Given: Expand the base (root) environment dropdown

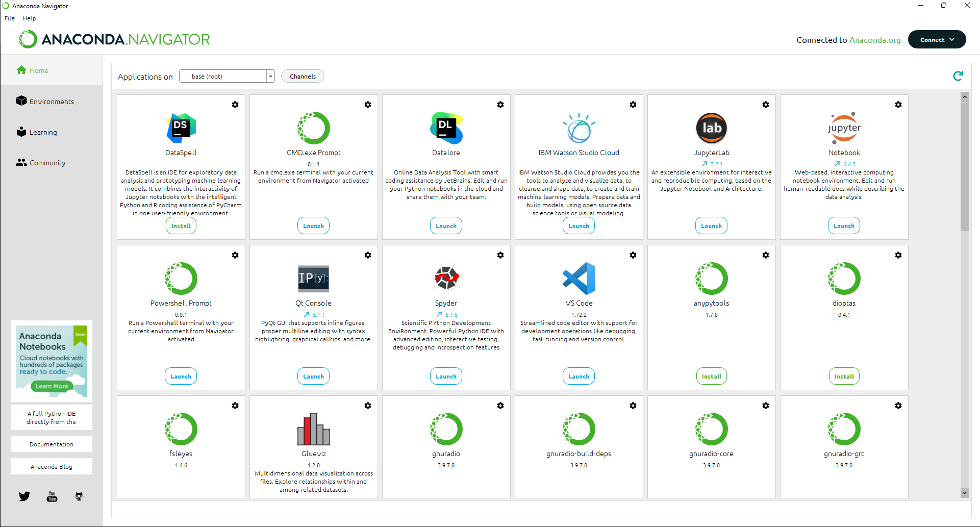Looking at the screenshot, I should tap(227, 76).
